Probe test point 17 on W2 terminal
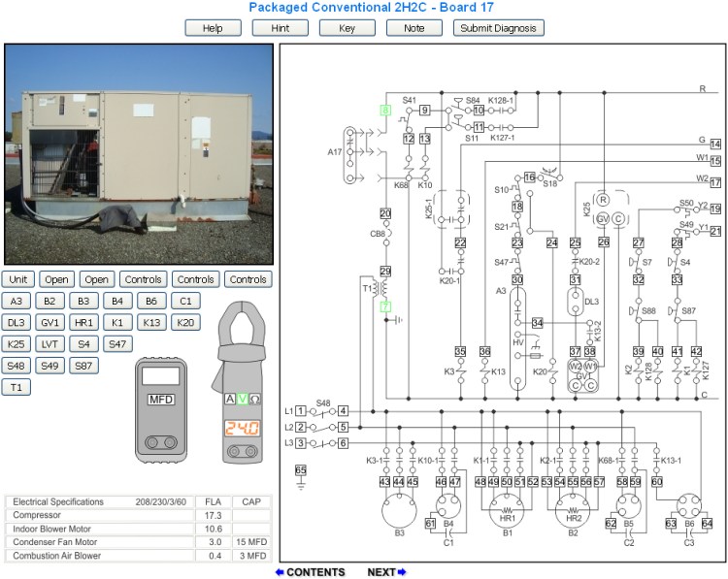 coord(715,182)
